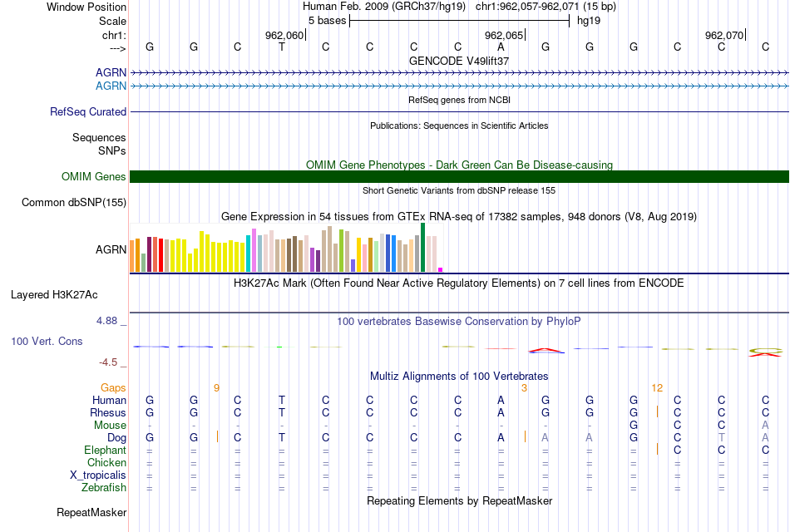The height and width of the screenshot is (532, 790).
Task: Click the -4.5 lower conservation scale value
Action: (108, 362)
